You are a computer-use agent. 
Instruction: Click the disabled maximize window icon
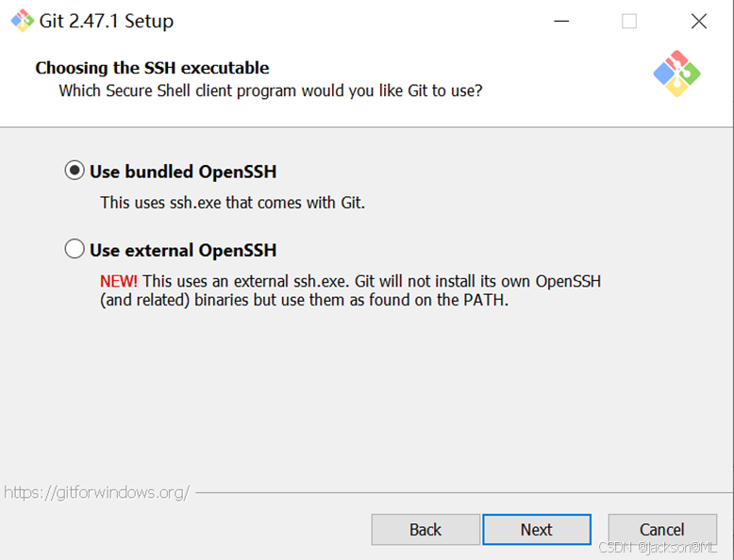click(x=629, y=21)
